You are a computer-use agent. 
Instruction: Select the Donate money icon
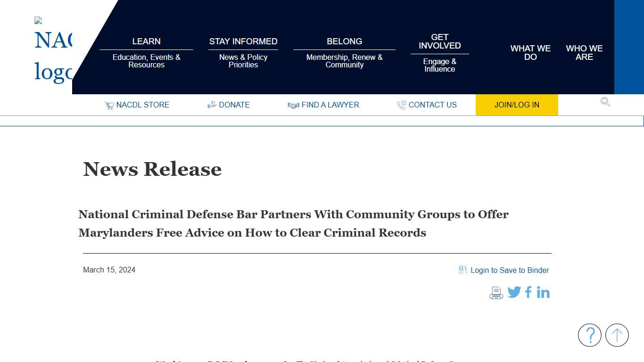(212, 105)
